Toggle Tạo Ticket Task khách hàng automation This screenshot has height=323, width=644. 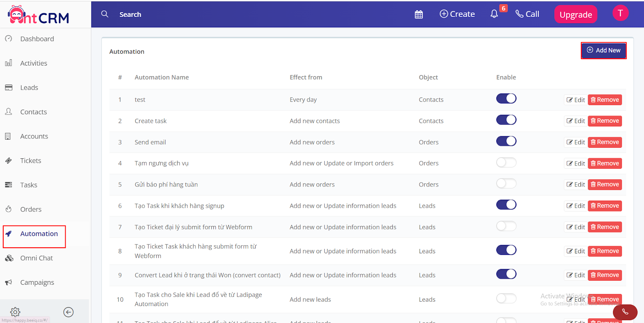[x=506, y=250]
